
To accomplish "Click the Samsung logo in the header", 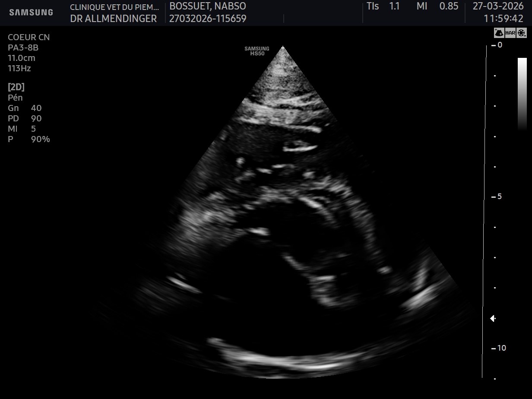I will tap(31, 13).
